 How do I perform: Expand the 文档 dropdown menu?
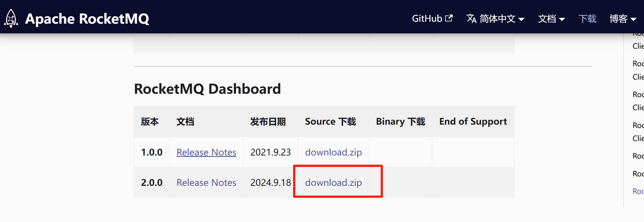[x=551, y=19]
